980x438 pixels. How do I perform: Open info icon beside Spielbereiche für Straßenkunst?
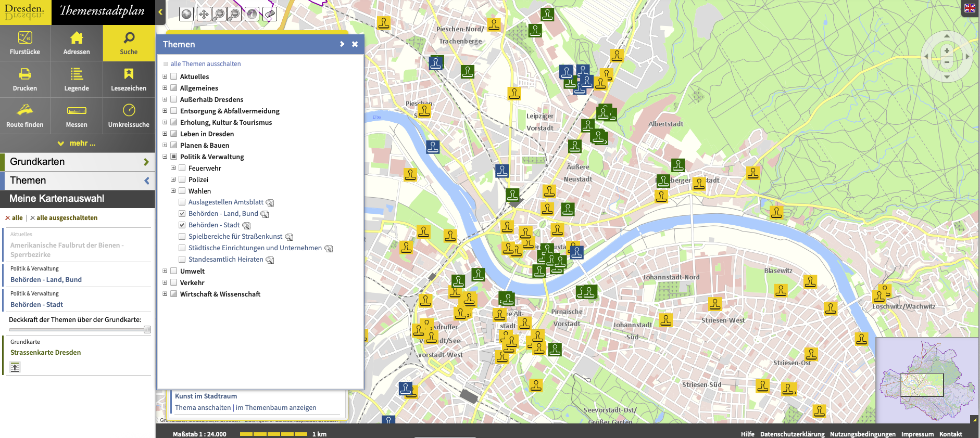(x=289, y=237)
